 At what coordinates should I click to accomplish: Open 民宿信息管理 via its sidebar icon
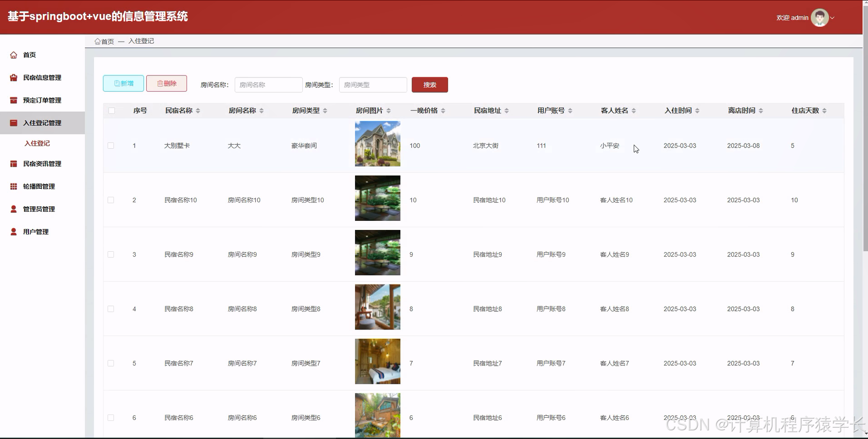tap(13, 77)
